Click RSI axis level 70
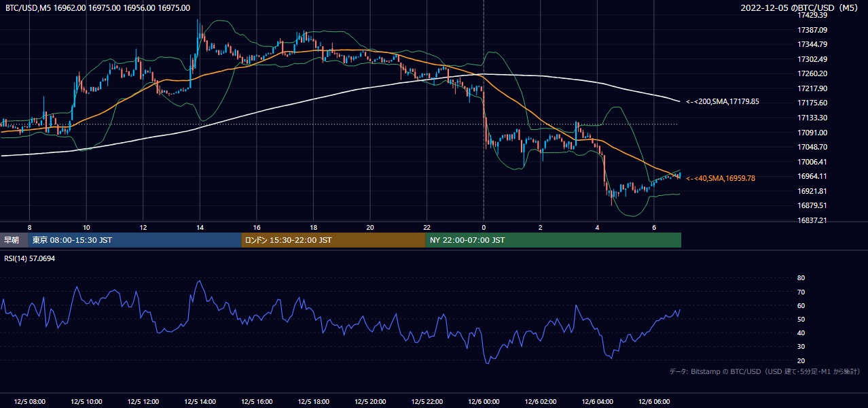The height and width of the screenshot is (408, 868). click(x=801, y=292)
